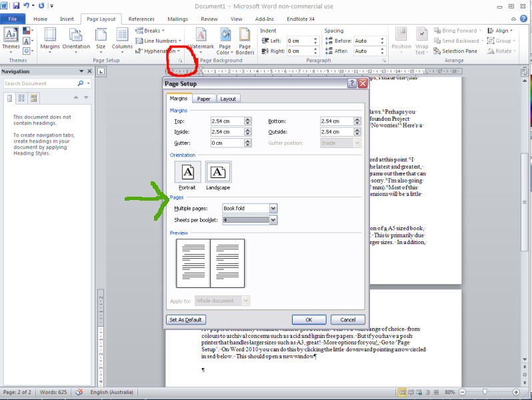Switch to the Insert tab
This screenshot has width=532, height=400.
click(x=67, y=19)
